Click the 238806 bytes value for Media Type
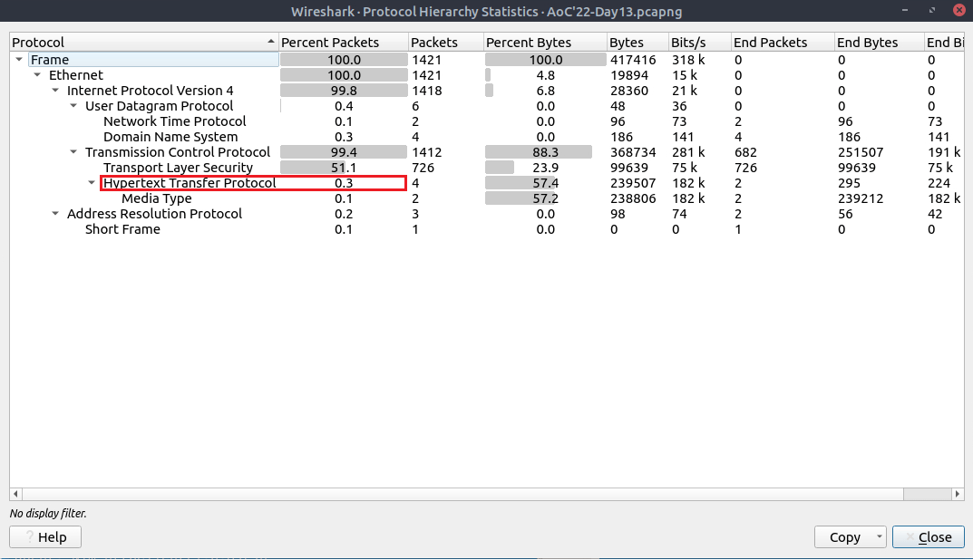 pos(633,198)
